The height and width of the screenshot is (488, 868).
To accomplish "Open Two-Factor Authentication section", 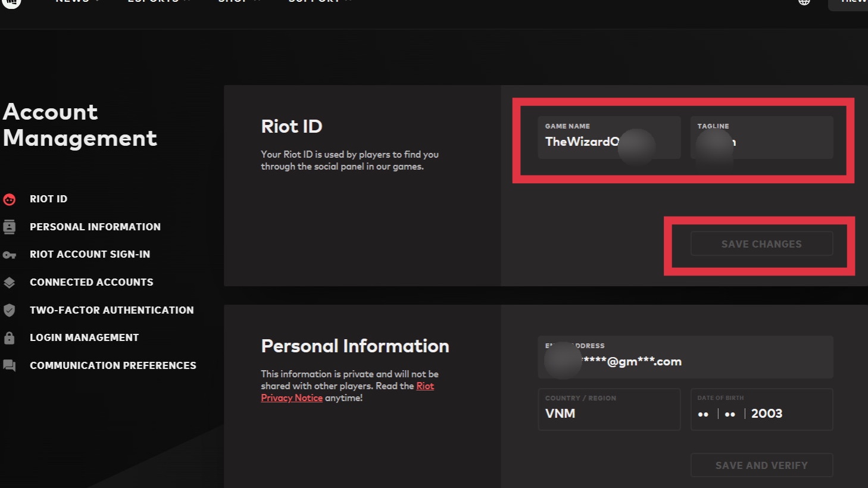I will pyautogui.click(x=111, y=310).
